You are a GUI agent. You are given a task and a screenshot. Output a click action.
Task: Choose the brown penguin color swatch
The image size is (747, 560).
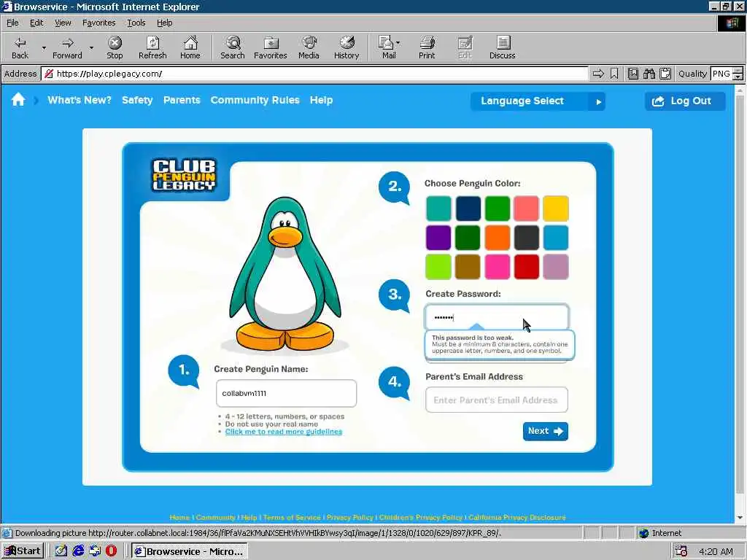[x=468, y=267]
